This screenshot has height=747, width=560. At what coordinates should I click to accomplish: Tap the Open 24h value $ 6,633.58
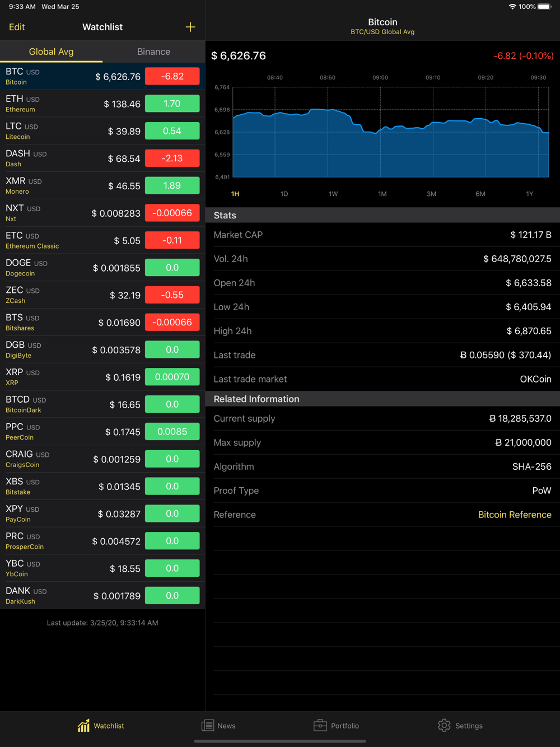(x=529, y=283)
